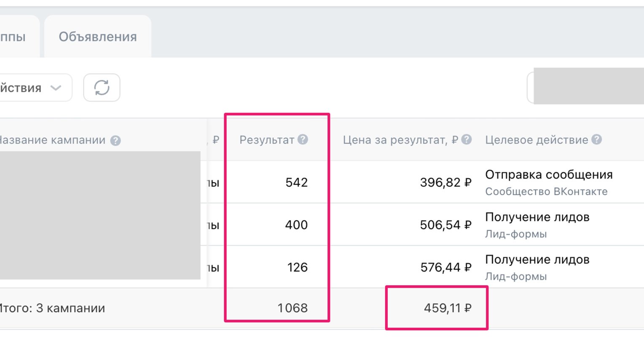
Task: Select result value 400
Action: pyautogui.click(x=296, y=225)
